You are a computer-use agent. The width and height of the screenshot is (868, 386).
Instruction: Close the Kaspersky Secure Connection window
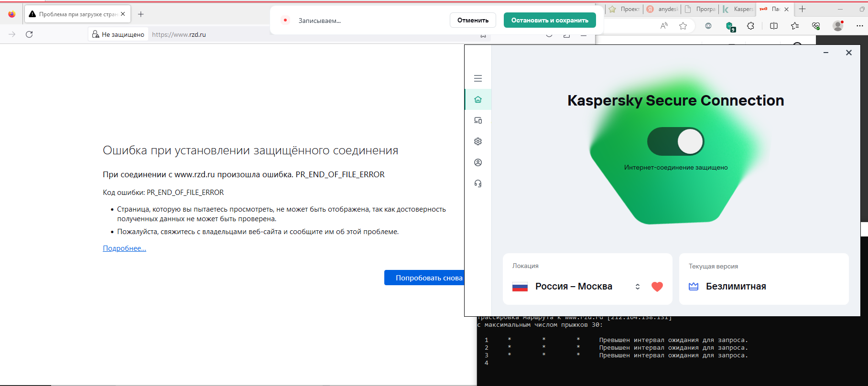(849, 53)
